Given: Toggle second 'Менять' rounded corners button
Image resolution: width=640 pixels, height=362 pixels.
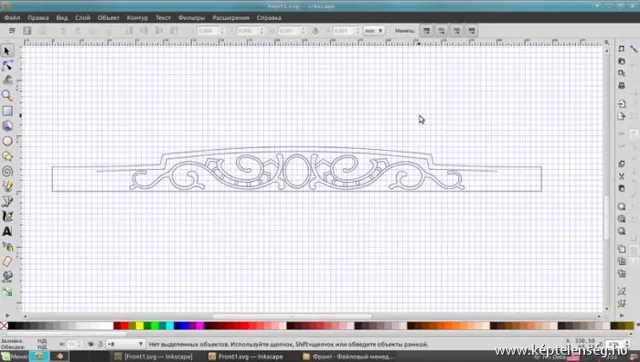Looking at the screenshot, I should (x=441, y=31).
